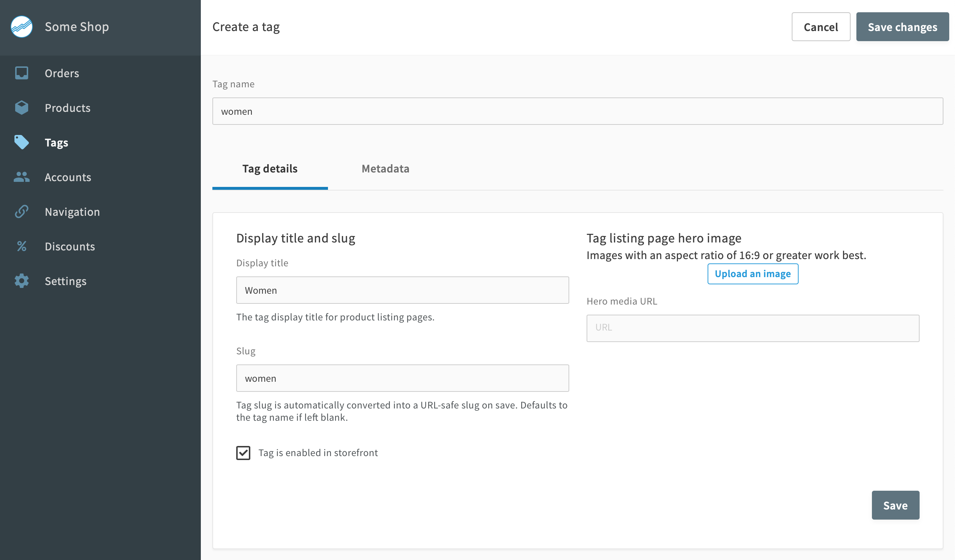Click the Products box icon

click(22, 108)
